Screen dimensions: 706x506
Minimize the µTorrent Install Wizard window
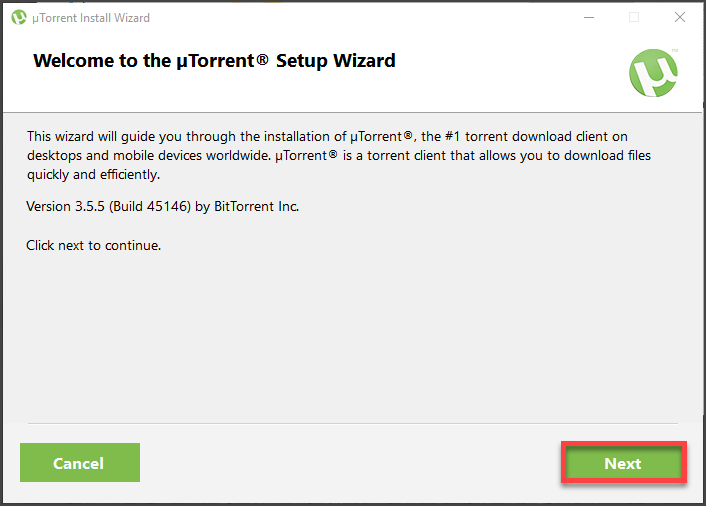(587, 17)
